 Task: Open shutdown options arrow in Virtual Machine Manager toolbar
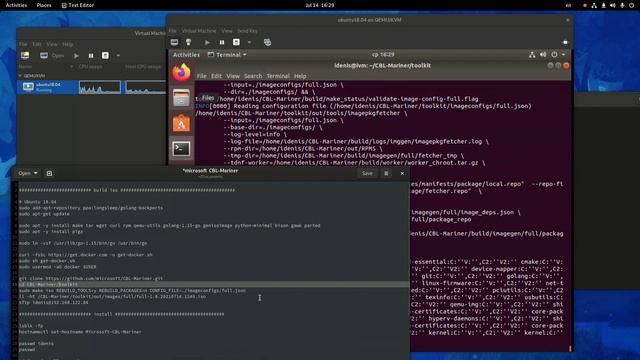[118, 56]
